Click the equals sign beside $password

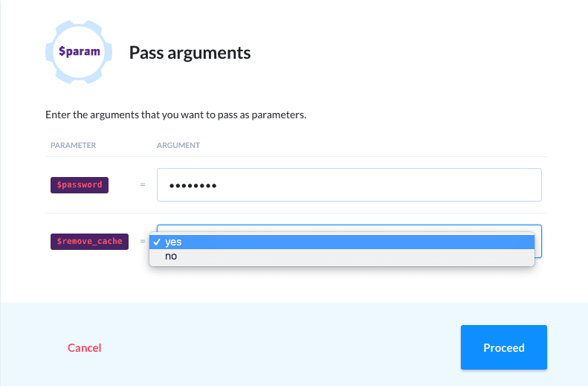(143, 184)
